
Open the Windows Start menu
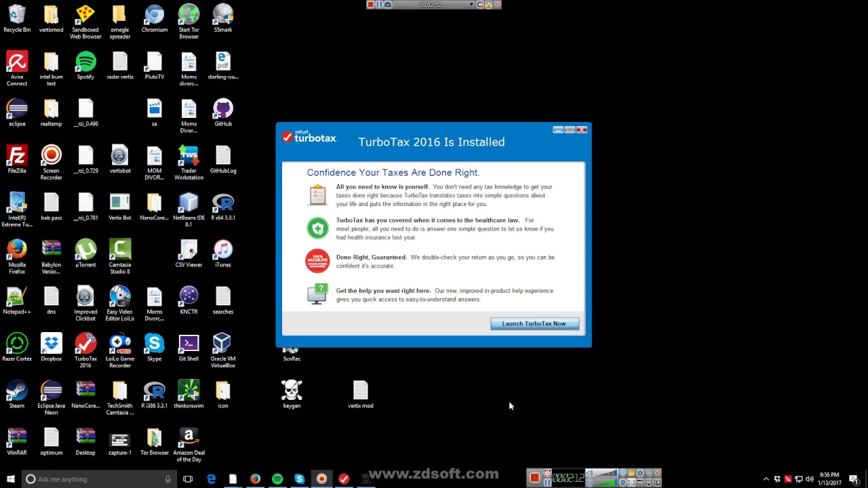(10, 479)
